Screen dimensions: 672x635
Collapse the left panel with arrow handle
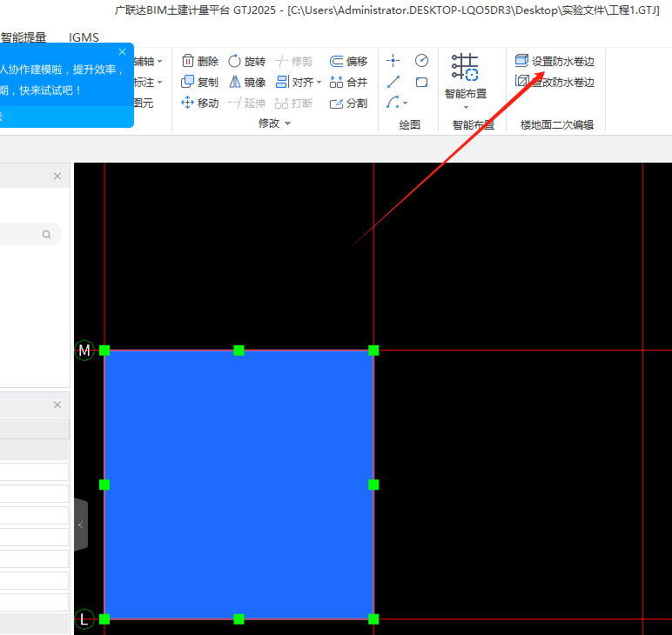pyautogui.click(x=81, y=525)
